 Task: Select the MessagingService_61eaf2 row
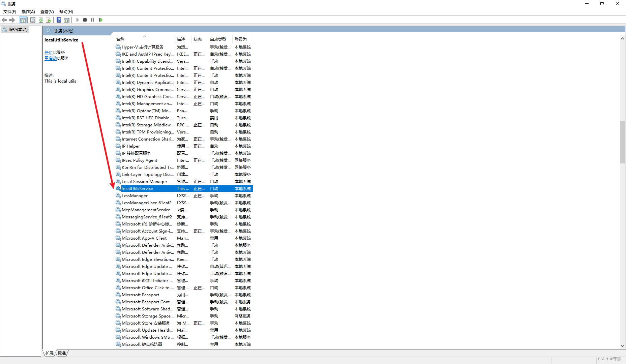coord(184,217)
